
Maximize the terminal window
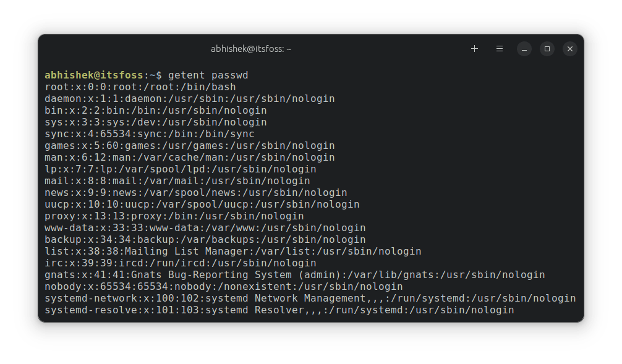(547, 48)
